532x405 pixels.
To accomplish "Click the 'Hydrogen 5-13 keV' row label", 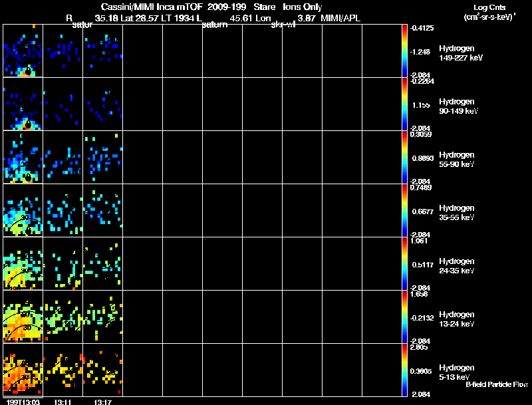I will coord(457,372).
